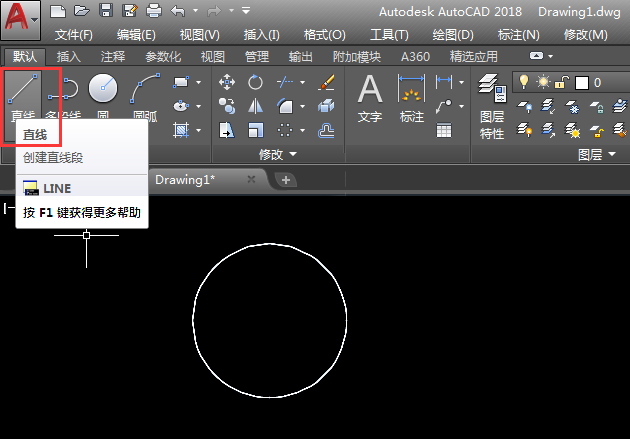630x439 pixels.
Task: Expand the Rectangle tool dropdown arrow
Action: [198, 82]
